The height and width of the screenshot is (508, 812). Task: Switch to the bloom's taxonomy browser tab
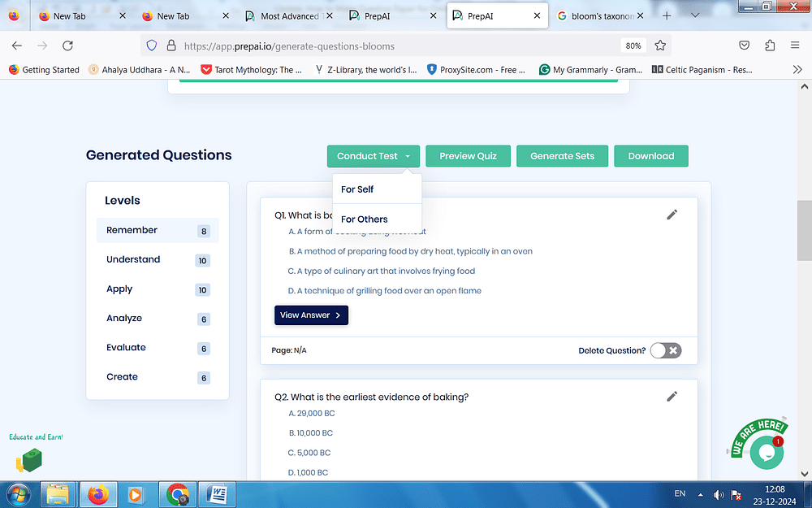point(597,16)
